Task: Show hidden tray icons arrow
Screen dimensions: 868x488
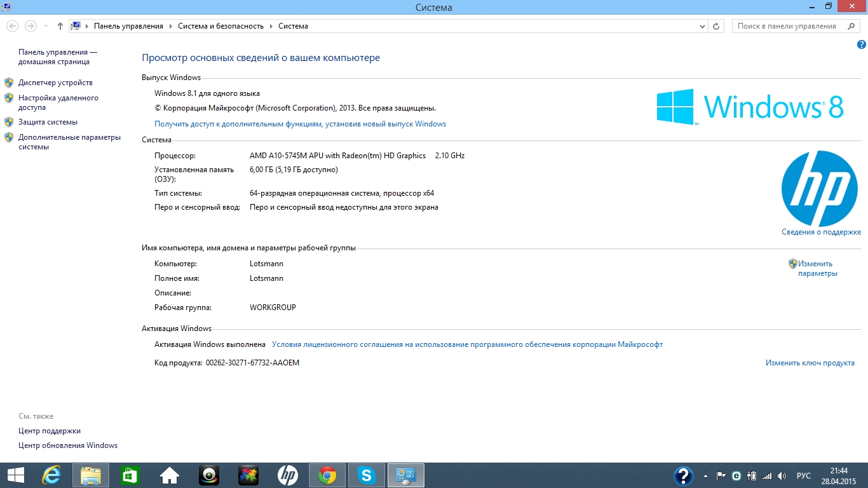Action: pos(706,475)
